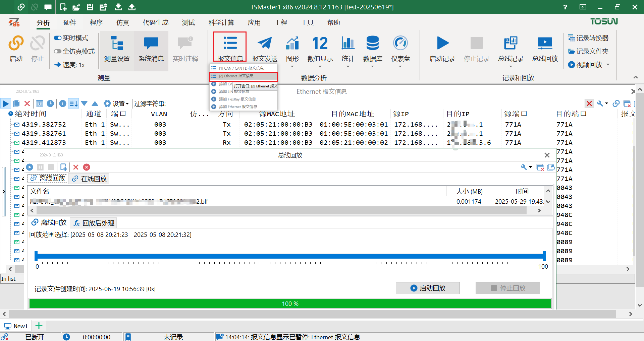Click blue info icon in Ethernet toolbar
Viewport: 644px width, 341px height.
pos(62,104)
